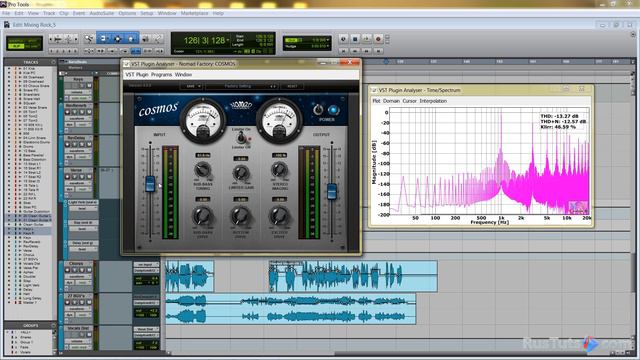Select the Pencil tool in the toolbar
640x360 pixels.
click(158, 39)
